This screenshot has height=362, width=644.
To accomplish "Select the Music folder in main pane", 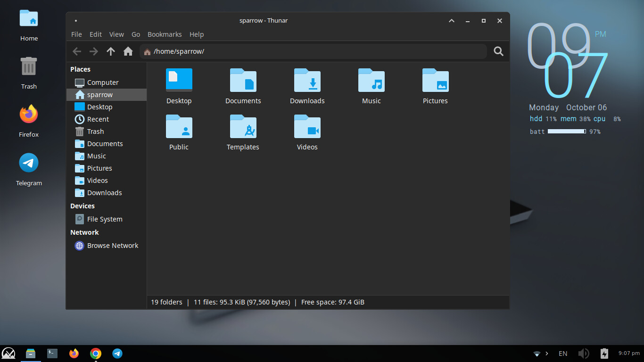I will [371, 81].
